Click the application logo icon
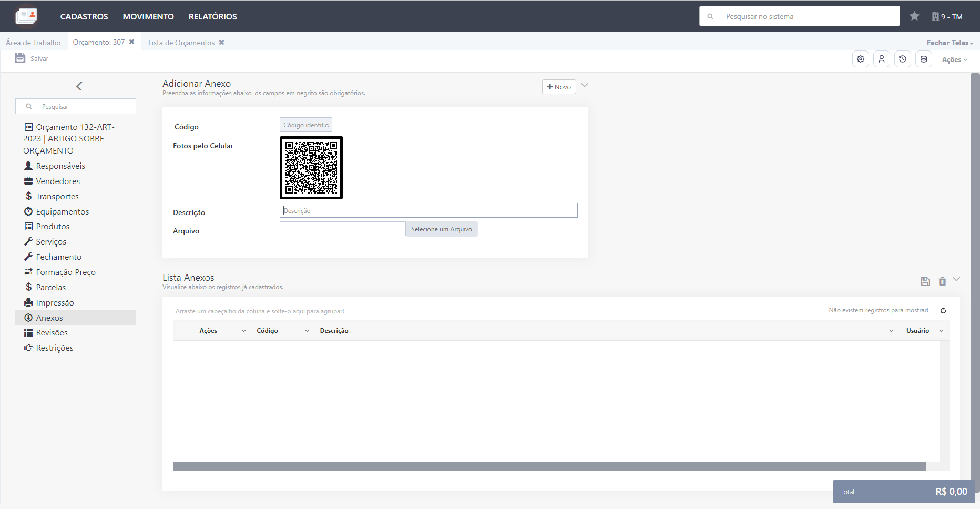980x509 pixels. click(x=26, y=16)
